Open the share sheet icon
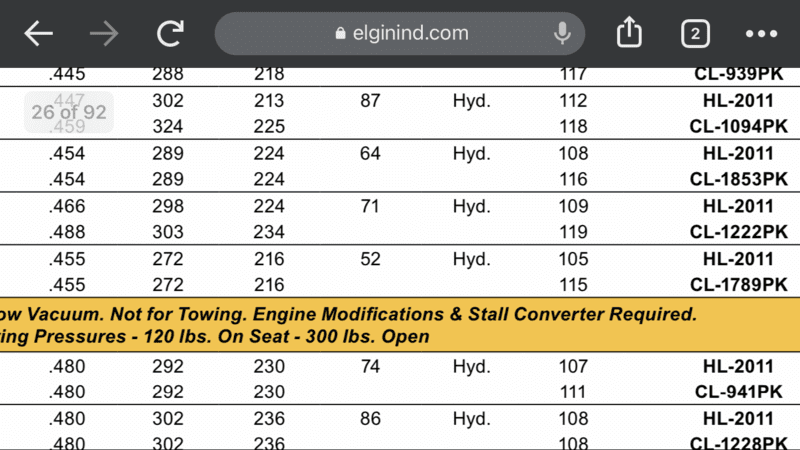The width and height of the screenshot is (800, 450). point(628,34)
